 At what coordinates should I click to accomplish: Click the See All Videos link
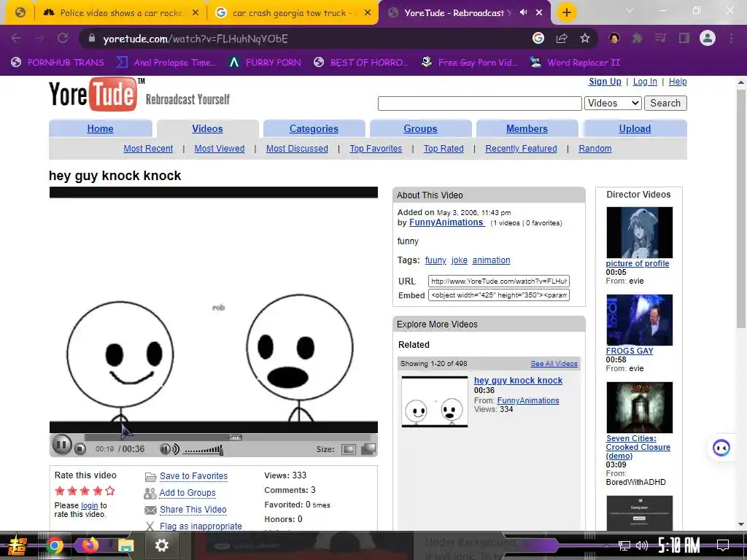coord(554,364)
